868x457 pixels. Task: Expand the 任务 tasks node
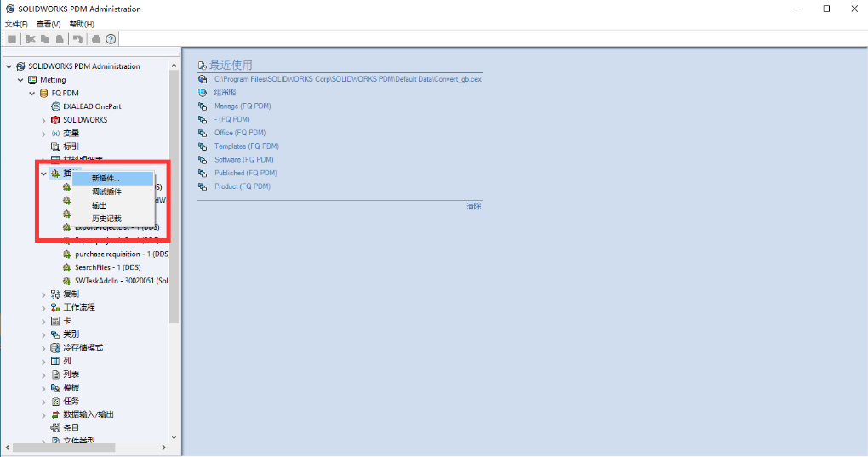pos(43,401)
